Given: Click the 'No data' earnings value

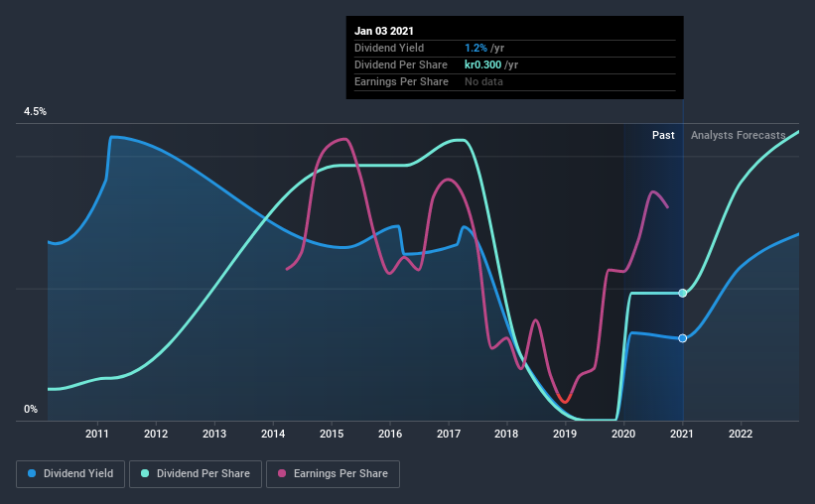Looking at the screenshot, I should (483, 81).
